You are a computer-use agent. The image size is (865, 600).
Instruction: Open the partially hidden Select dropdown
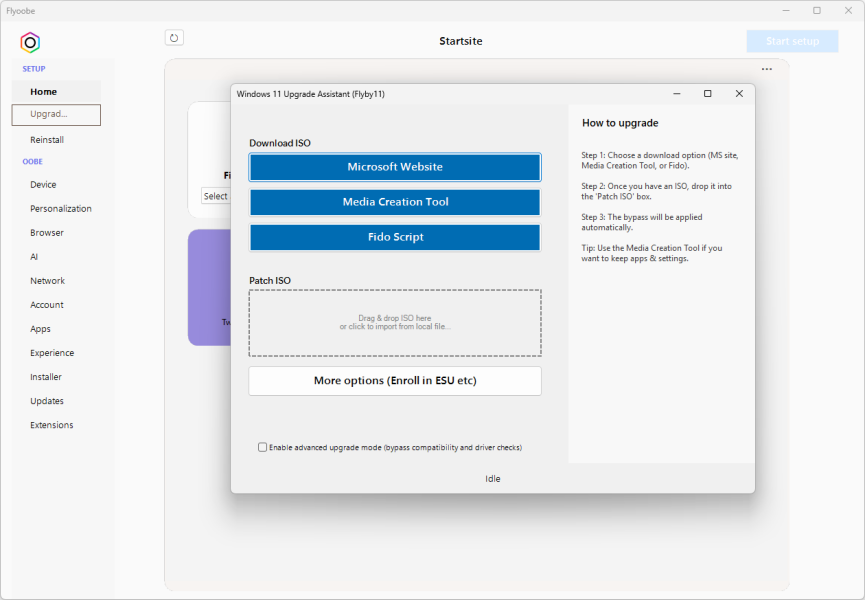pos(215,196)
